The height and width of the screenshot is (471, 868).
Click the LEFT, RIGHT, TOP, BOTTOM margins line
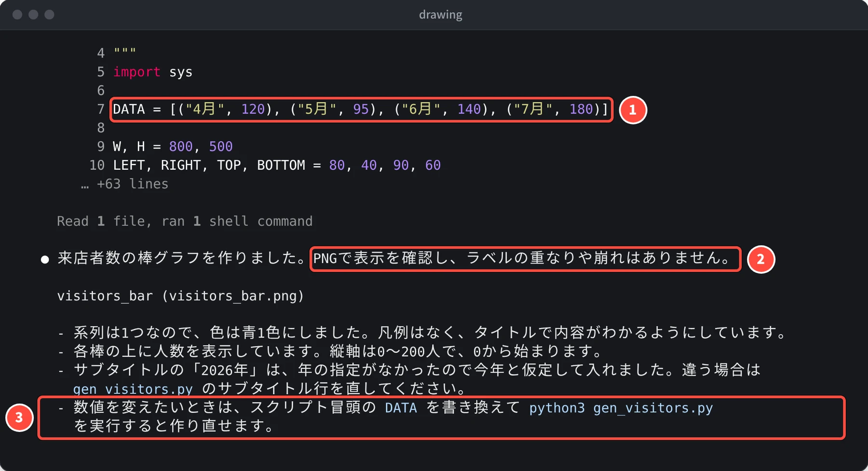click(x=277, y=165)
